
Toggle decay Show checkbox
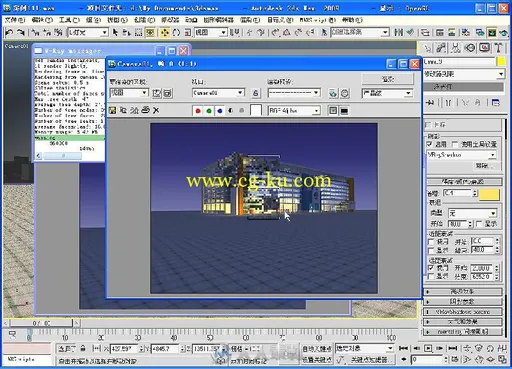pyautogui.click(x=479, y=224)
